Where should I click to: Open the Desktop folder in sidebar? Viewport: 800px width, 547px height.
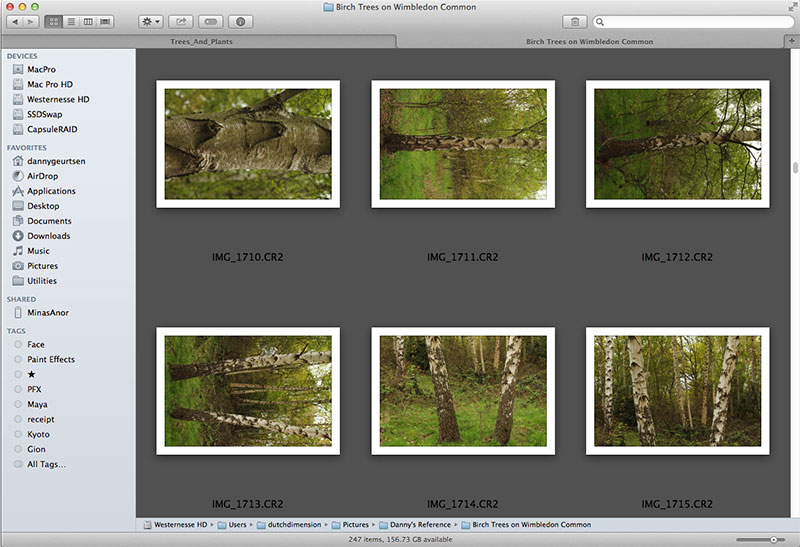click(x=43, y=206)
